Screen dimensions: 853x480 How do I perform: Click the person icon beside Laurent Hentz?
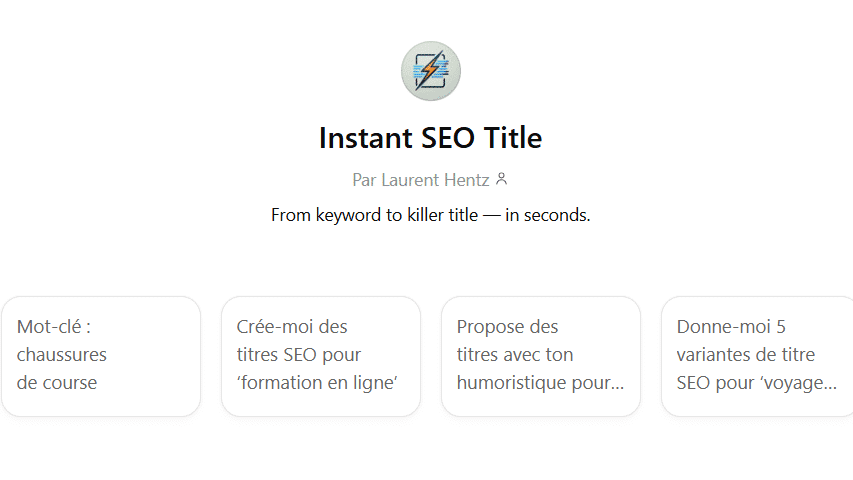502,179
